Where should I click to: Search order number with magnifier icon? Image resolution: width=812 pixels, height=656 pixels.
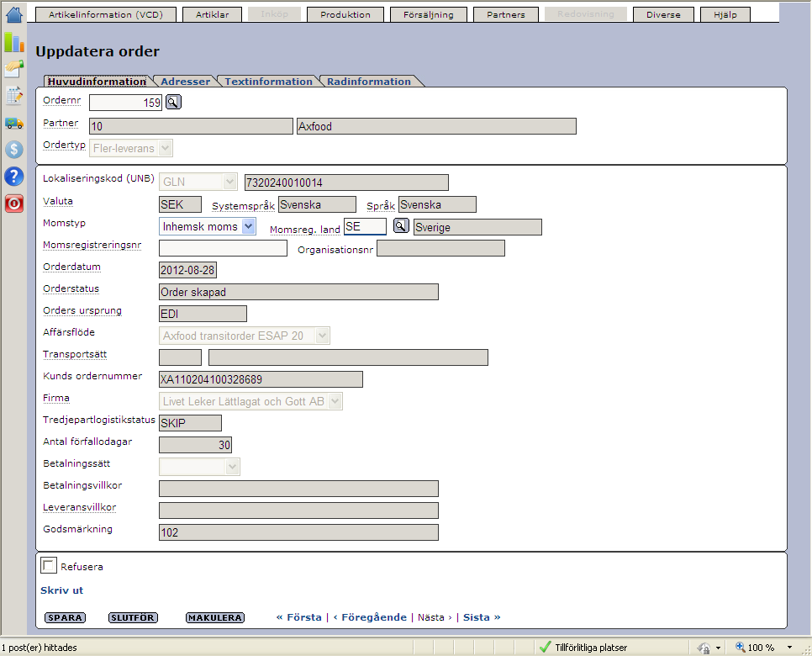(x=173, y=102)
